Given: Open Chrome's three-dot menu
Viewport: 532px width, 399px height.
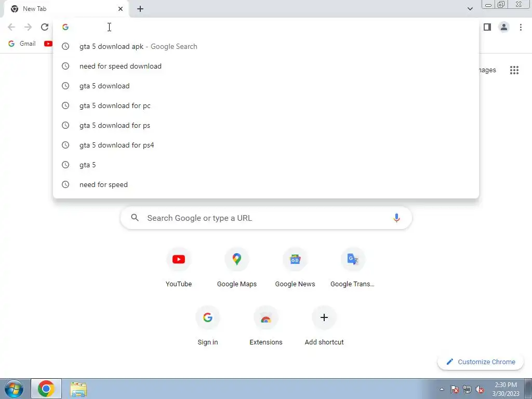Looking at the screenshot, I should tap(521, 27).
